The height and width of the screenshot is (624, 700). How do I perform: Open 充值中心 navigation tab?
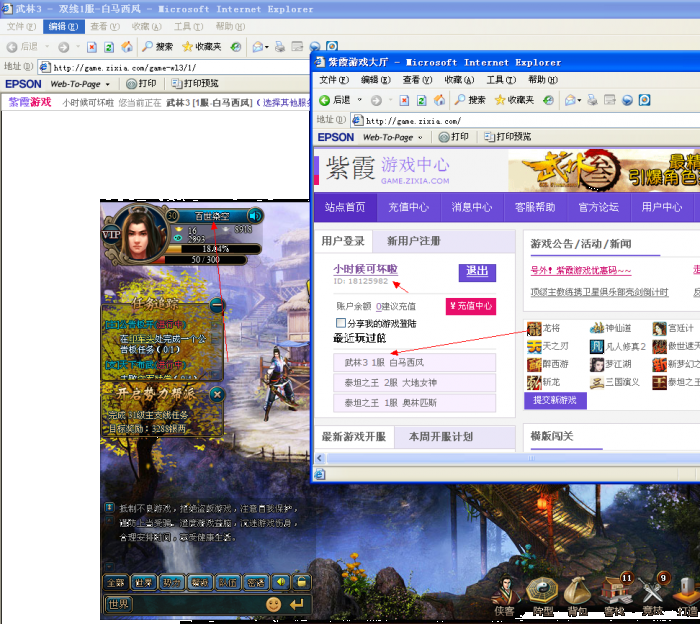(408, 207)
